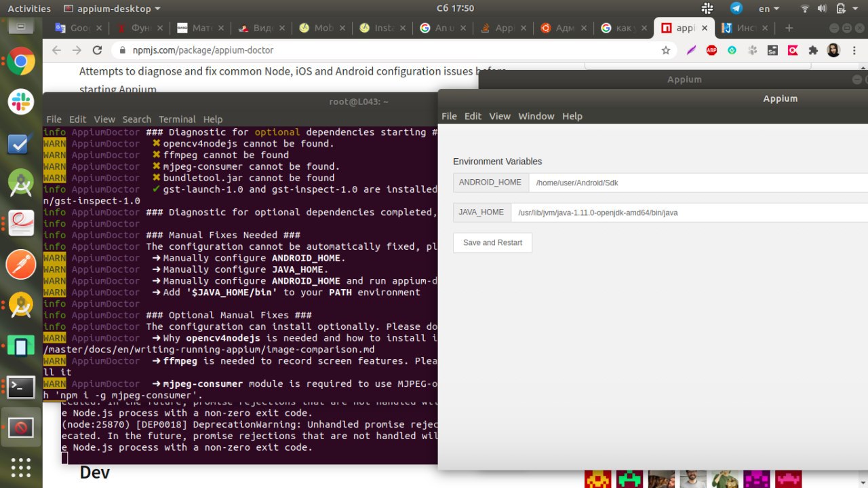Open the Chrome profile avatar

(833, 50)
